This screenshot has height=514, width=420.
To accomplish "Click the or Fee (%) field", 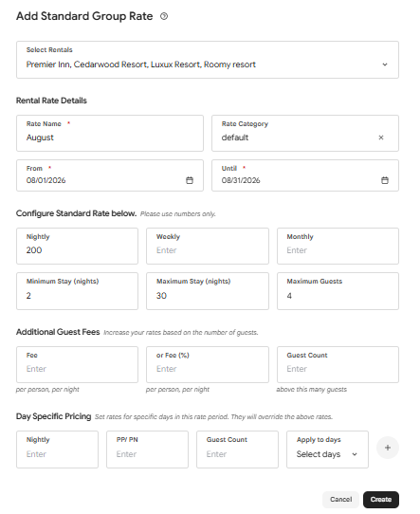I will pyautogui.click(x=208, y=364).
